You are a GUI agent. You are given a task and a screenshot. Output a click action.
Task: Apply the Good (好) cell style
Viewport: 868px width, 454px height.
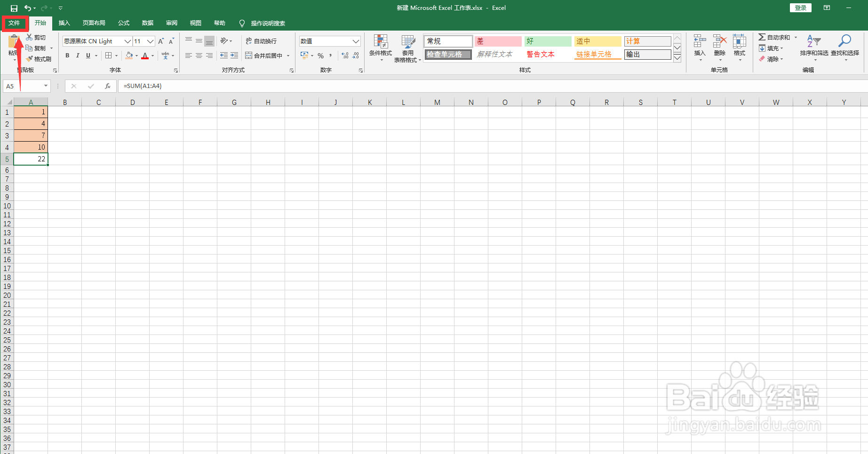[548, 41]
